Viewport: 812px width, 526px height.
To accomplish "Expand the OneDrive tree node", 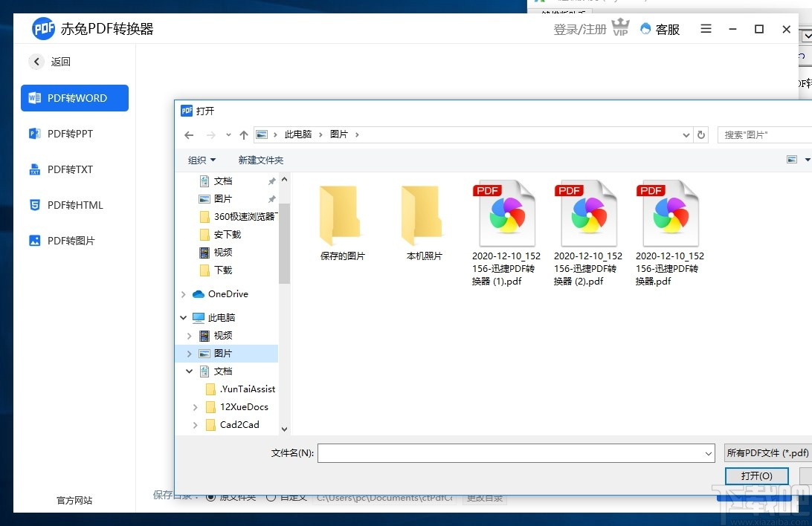I will click(183, 293).
